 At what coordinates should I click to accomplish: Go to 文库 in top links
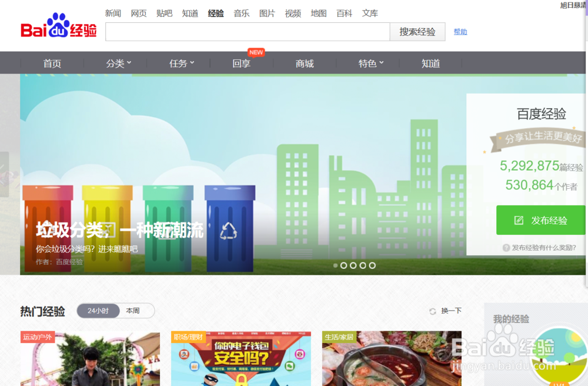pyautogui.click(x=370, y=14)
